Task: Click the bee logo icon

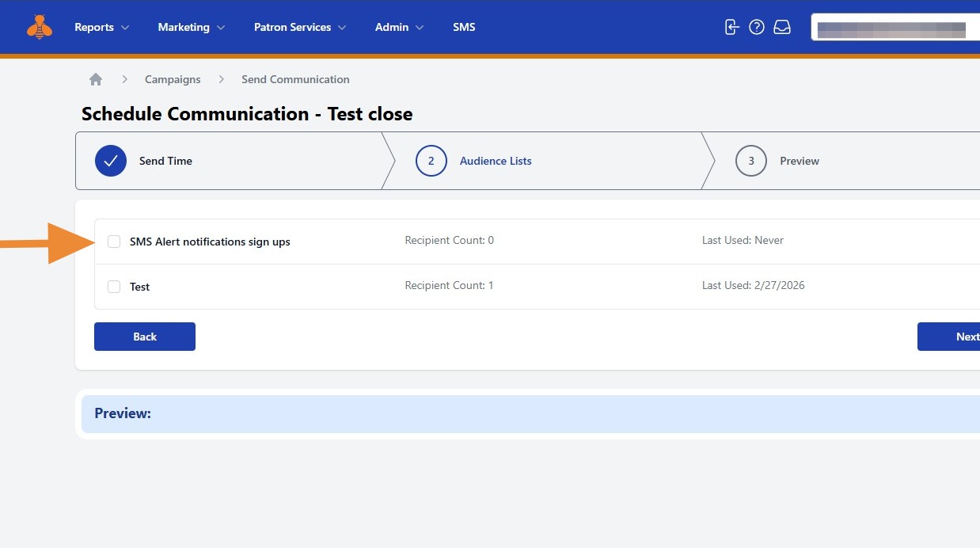Action: click(39, 28)
